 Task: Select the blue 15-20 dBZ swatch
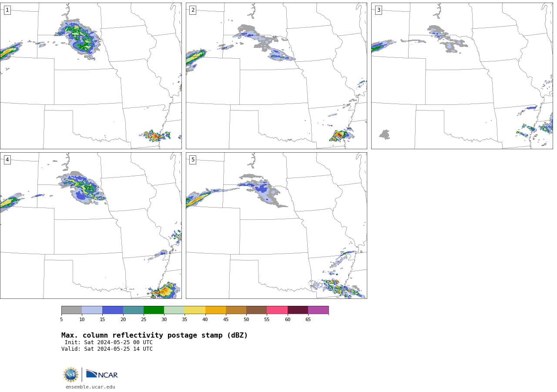pos(113,310)
